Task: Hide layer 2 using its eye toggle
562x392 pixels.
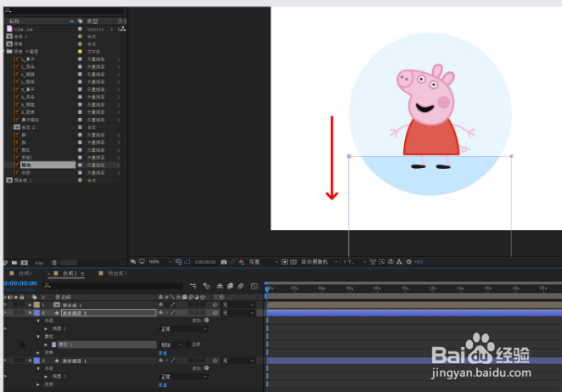Action: pyautogui.click(x=5, y=313)
